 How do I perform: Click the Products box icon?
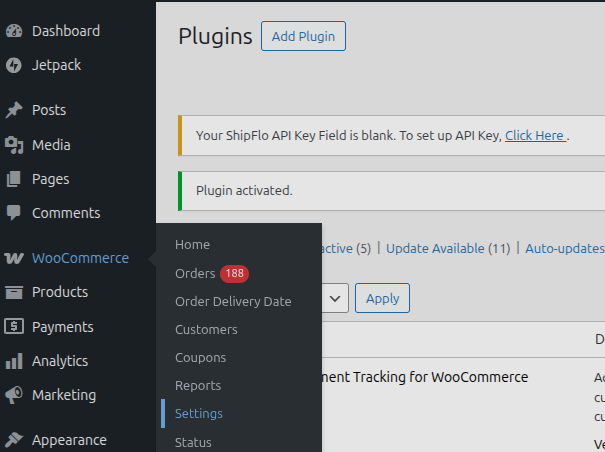pos(14,292)
